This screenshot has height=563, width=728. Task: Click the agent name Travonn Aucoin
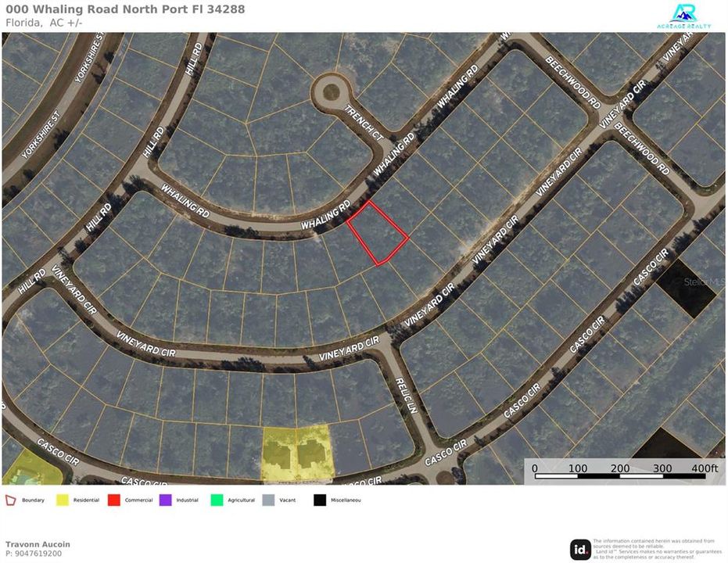pyautogui.click(x=38, y=543)
